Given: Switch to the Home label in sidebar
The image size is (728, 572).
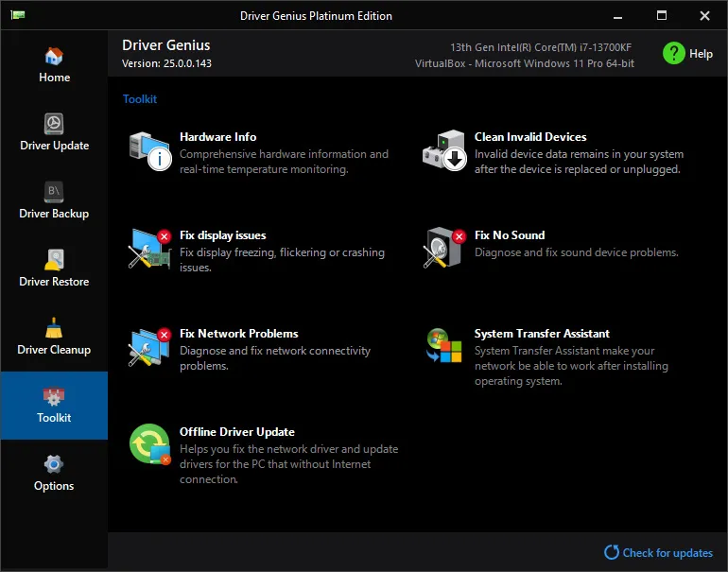Looking at the screenshot, I should (x=54, y=78).
